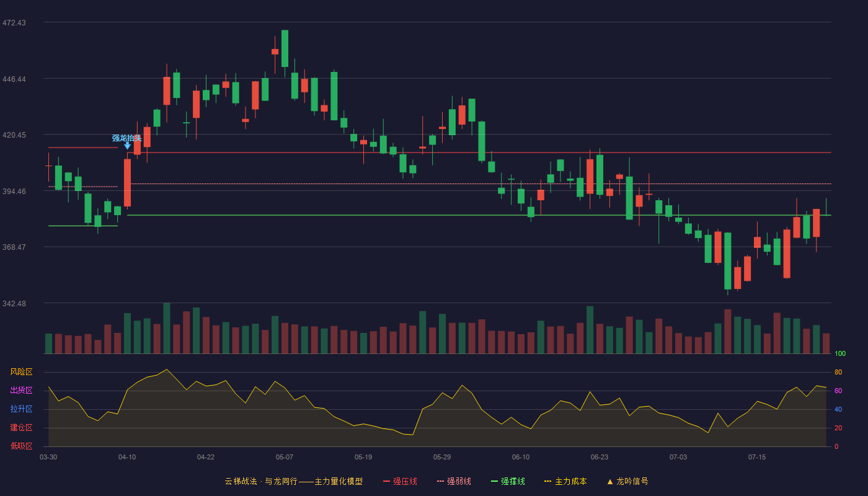The image size is (868, 496).
Task: Click the 出货区 zone label
Action: click(21, 391)
